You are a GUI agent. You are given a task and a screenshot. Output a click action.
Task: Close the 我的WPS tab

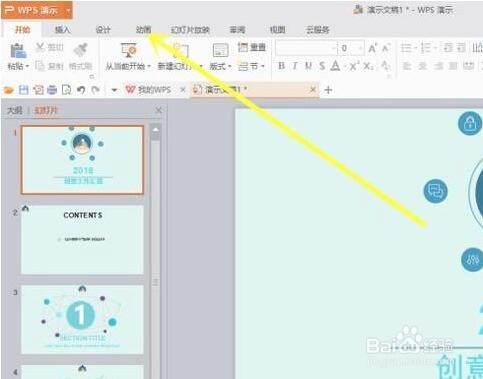click(182, 90)
